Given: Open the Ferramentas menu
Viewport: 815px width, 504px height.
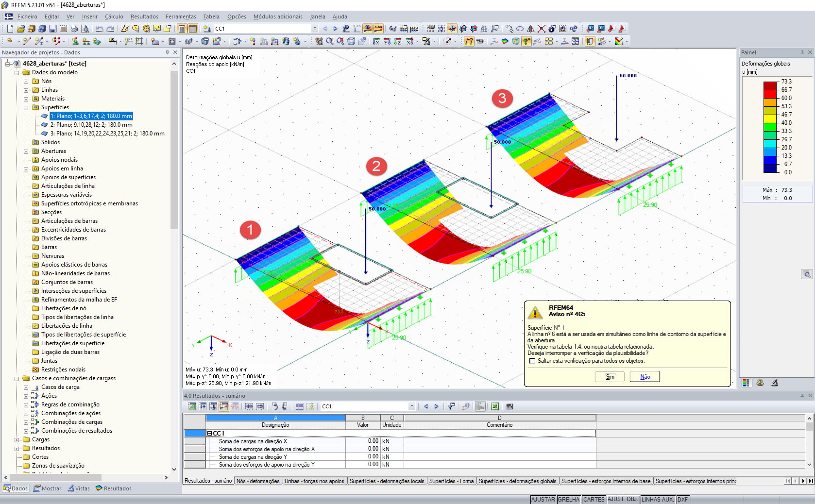Looking at the screenshot, I should (x=181, y=17).
